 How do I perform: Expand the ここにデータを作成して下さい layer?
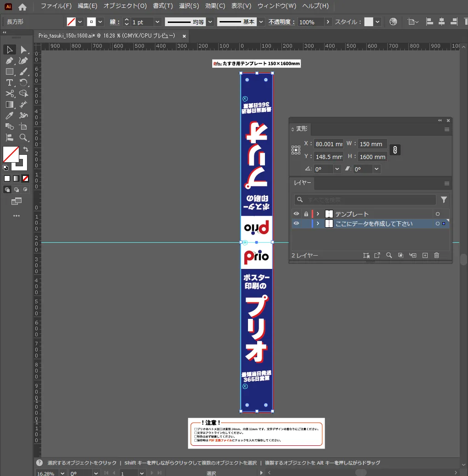point(318,224)
